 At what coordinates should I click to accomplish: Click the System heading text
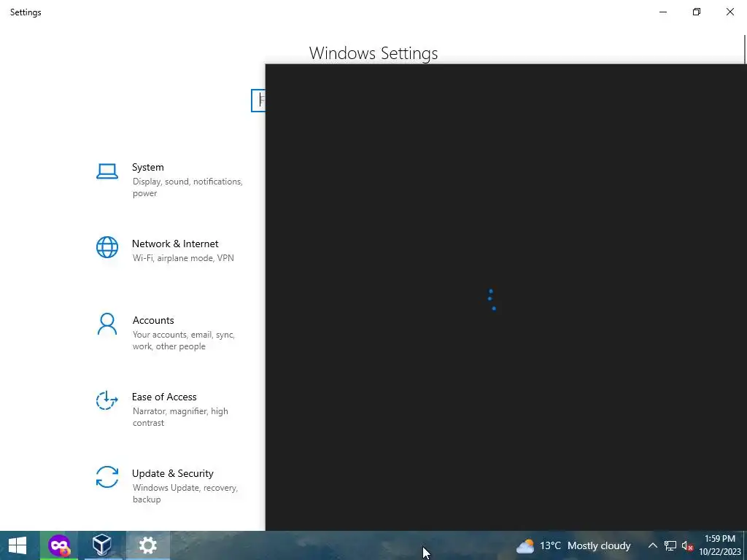click(x=147, y=167)
